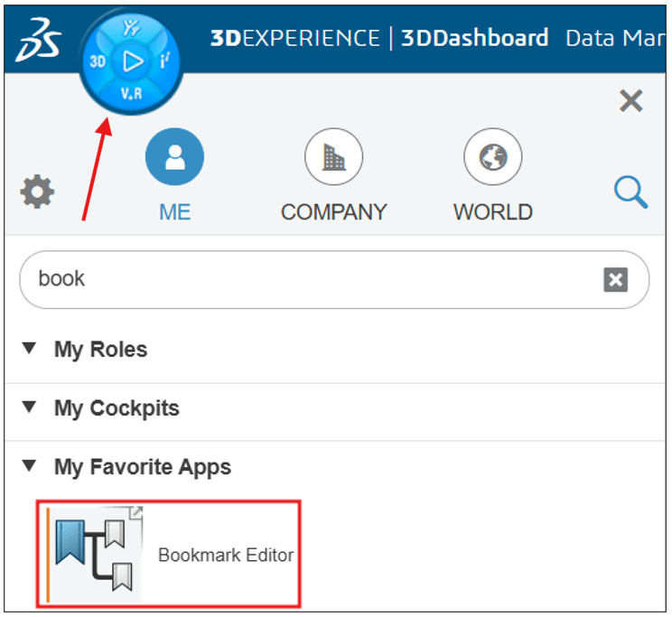The width and height of the screenshot is (672, 617).
Task: Open the Bookmark Editor app thumbnail
Action: 94,555
